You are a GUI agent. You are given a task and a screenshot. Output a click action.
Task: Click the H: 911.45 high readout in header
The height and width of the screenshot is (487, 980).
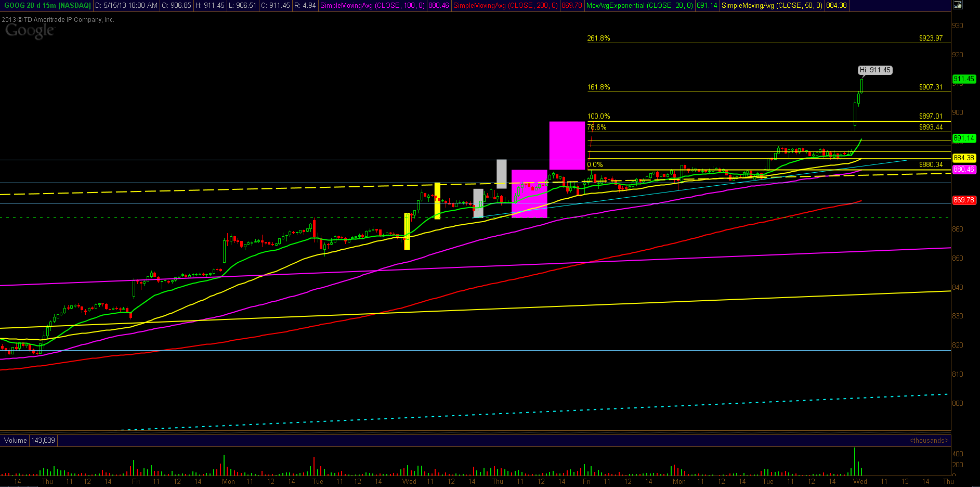pos(210,5)
